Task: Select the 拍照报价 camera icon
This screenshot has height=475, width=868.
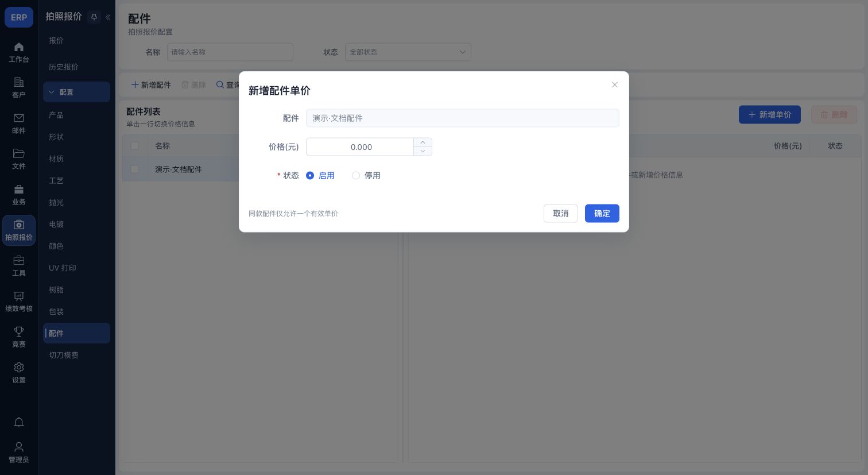Action: [19, 225]
